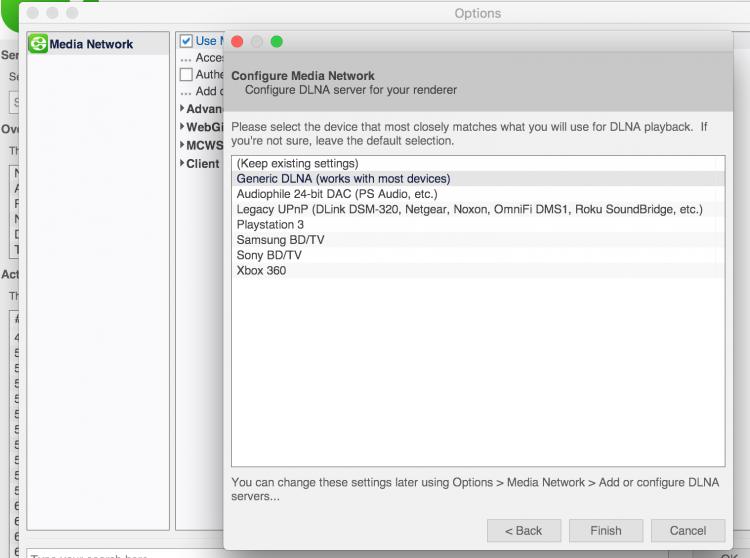The image size is (750, 558).
Task: Close the wizard with red button
Action: coord(237,42)
